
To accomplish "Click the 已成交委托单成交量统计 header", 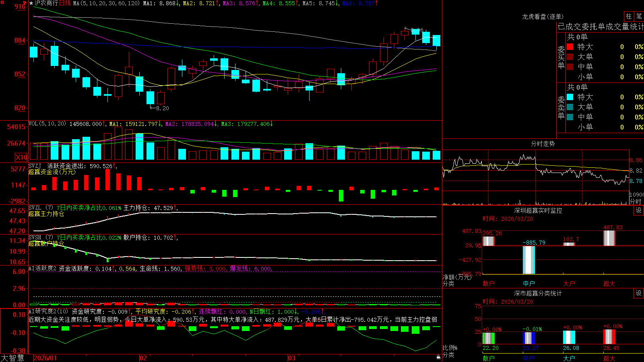I will coord(601,27).
